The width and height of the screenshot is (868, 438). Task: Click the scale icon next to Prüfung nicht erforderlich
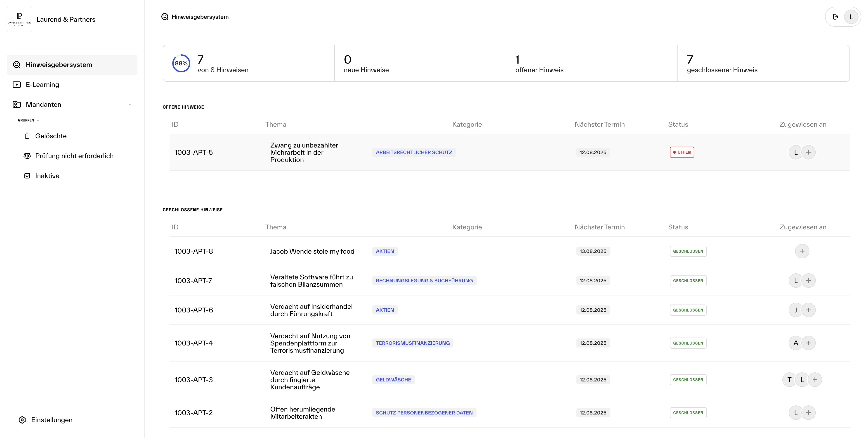click(x=27, y=155)
